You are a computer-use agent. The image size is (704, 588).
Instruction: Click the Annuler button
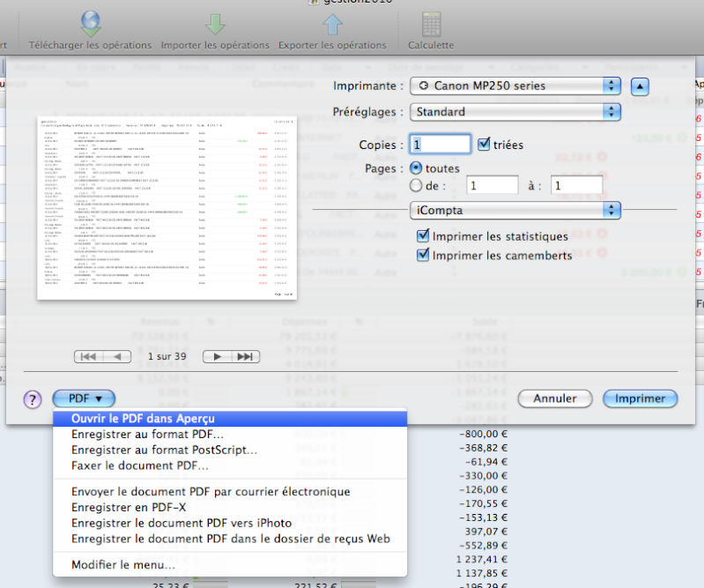[555, 398]
